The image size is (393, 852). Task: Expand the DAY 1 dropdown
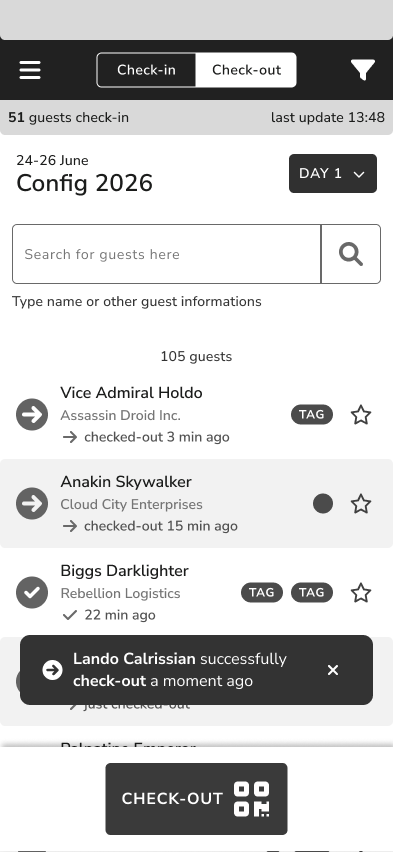tap(333, 173)
